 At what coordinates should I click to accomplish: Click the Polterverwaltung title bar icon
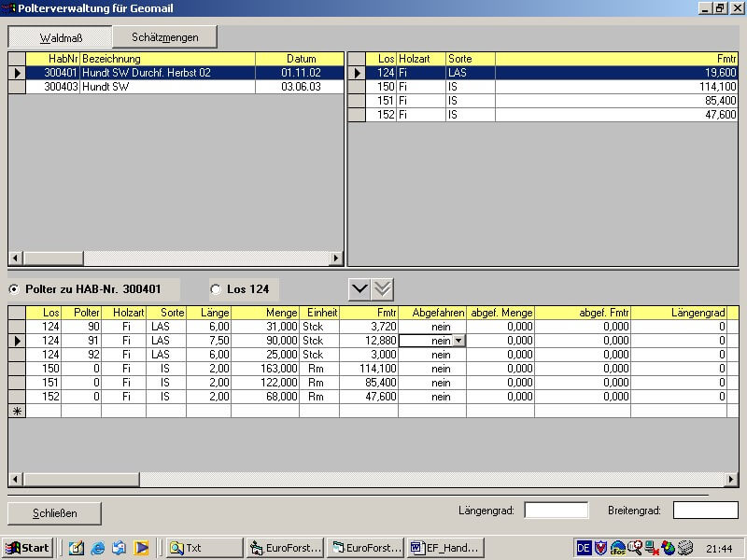(8, 8)
